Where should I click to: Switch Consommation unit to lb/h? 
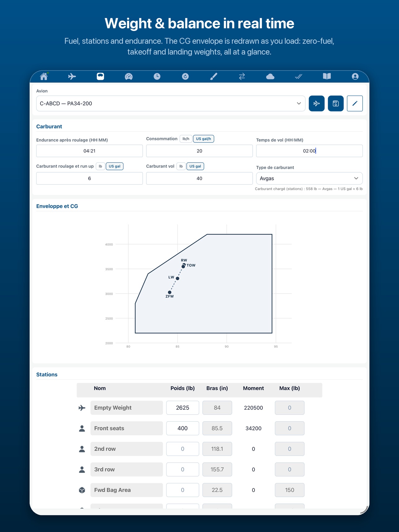coord(186,139)
